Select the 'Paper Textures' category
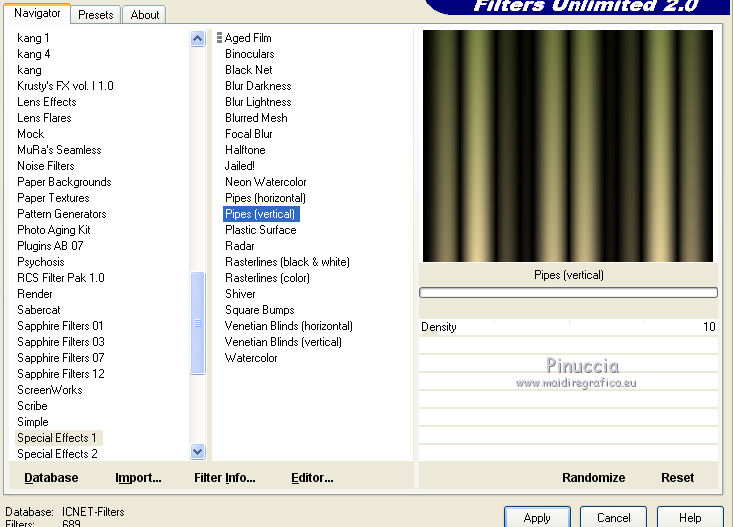This screenshot has height=527, width=733. [53, 198]
